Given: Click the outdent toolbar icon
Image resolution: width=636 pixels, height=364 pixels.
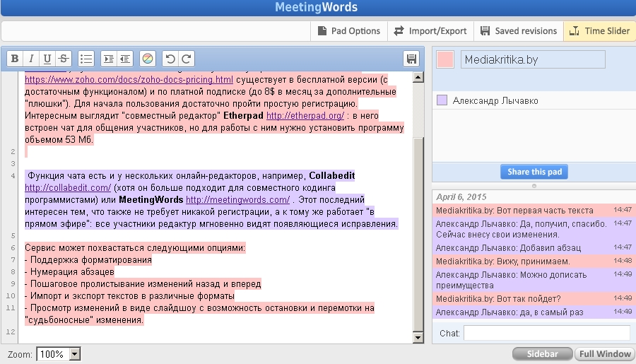Looking at the screenshot, I should pos(125,59).
